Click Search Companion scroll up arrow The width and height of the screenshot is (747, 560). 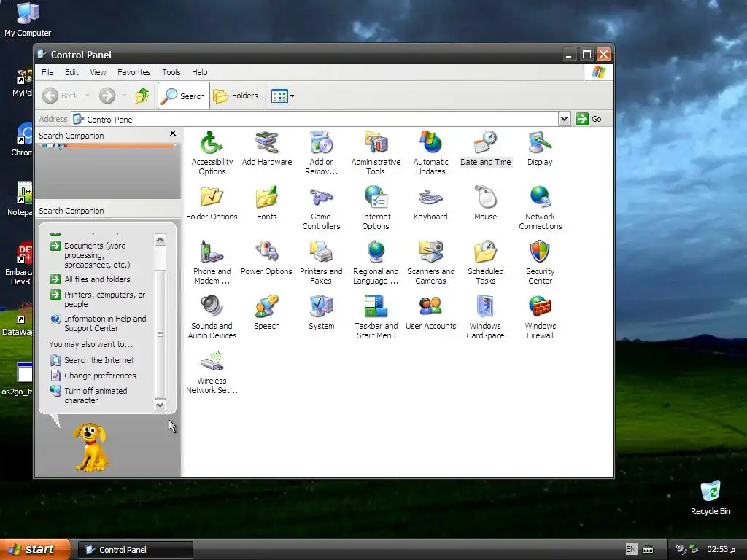pos(160,239)
